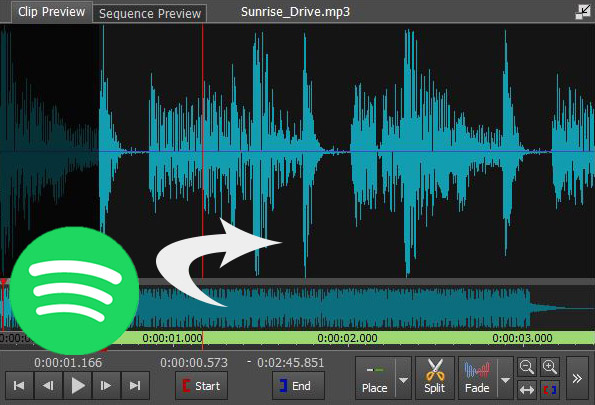Click the 0:00:01.000 ruler mark

(x=172, y=338)
